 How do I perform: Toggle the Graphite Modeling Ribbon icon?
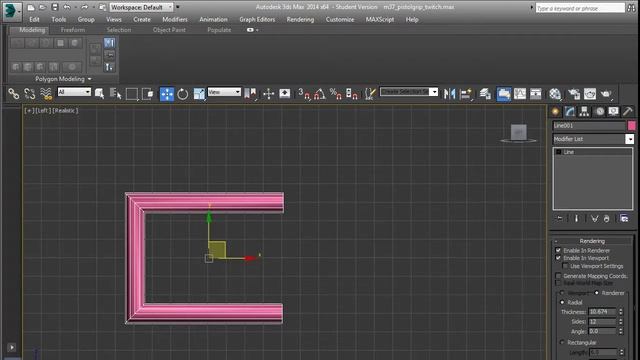coord(504,94)
